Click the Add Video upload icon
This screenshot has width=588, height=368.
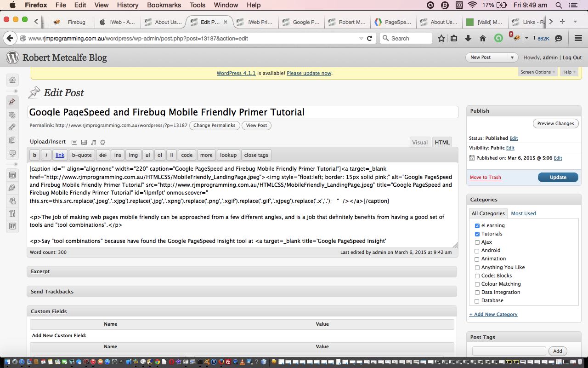coord(84,142)
